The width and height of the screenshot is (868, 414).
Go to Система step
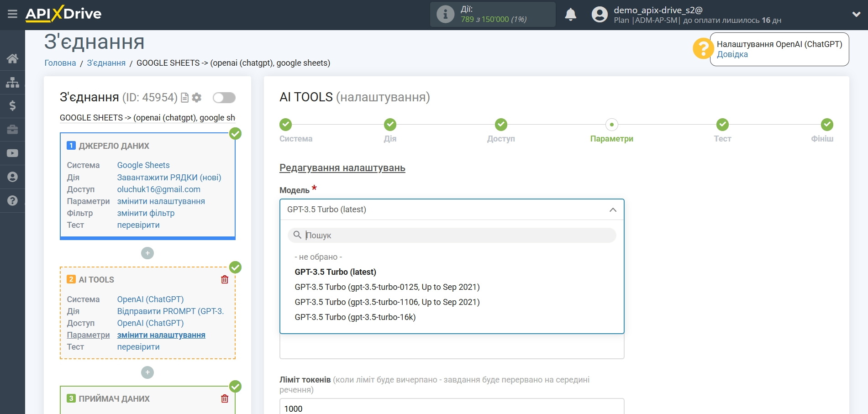pyautogui.click(x=286, y=125)
